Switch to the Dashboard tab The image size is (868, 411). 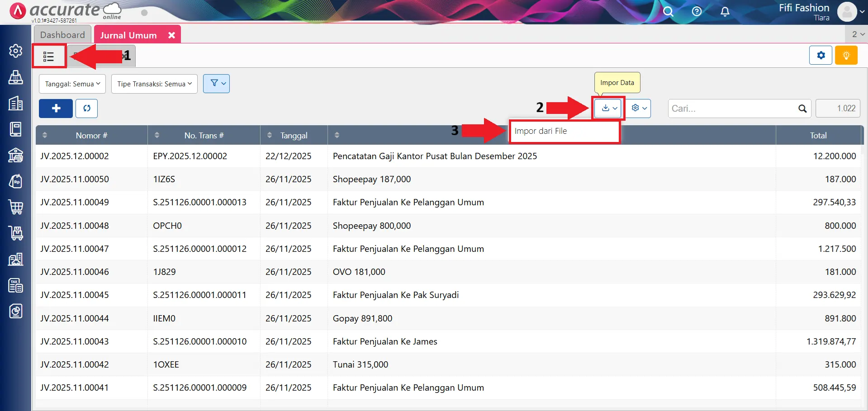point(62,34)
